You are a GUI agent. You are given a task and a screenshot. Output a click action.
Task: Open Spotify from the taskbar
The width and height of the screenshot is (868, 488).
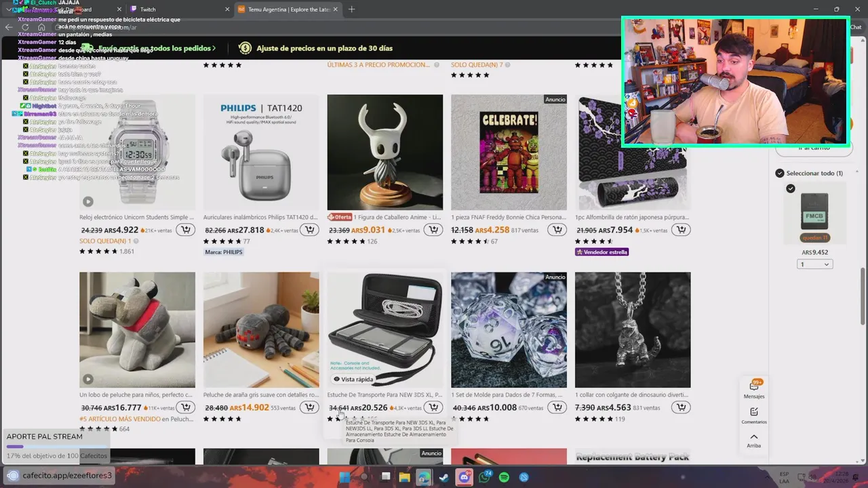[x=505, y=477]
